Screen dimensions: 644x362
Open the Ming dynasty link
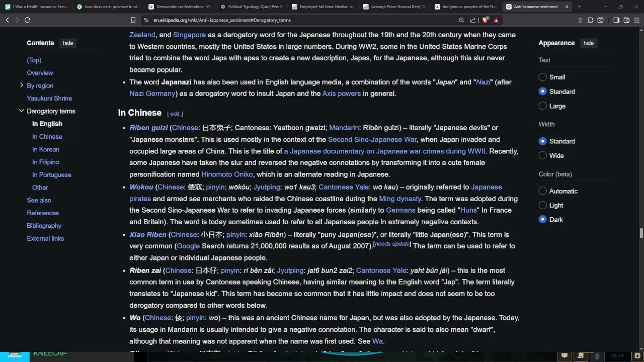click(400, 199)
